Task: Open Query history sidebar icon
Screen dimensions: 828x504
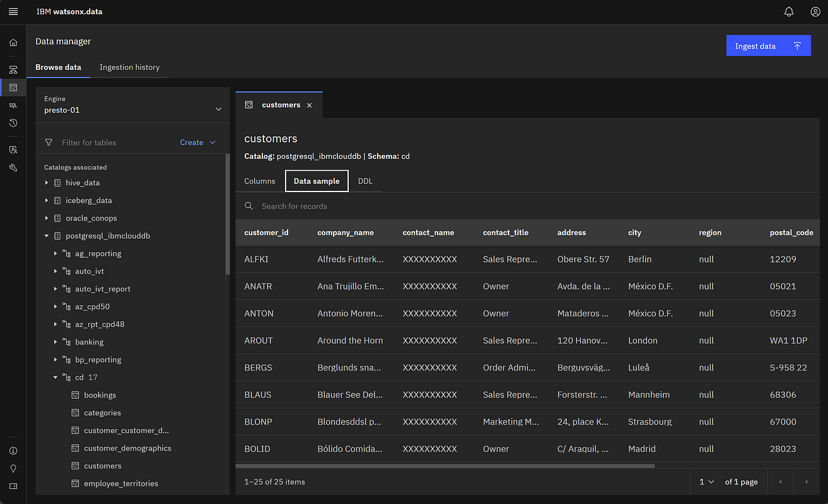Action: (x=13, y=123)
